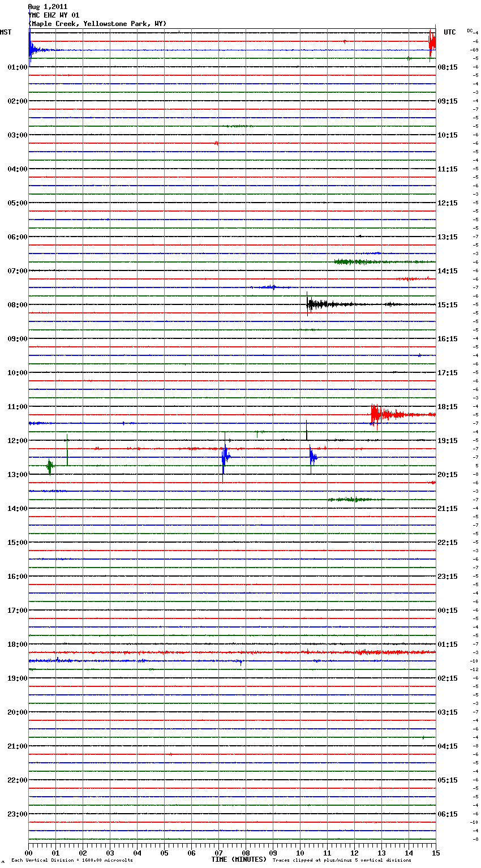The width and height of the screenshot is (481, 868).
Task: Click the "15:15" UTC row label
Action: [x=448, y=305]
